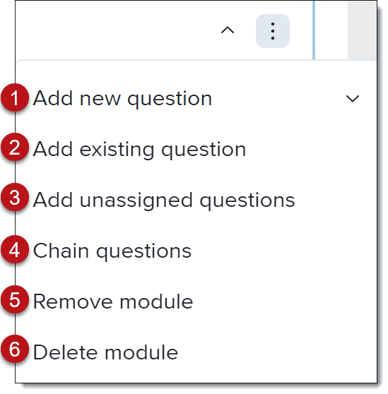Open the three-dot module options button

coord(272,31)
